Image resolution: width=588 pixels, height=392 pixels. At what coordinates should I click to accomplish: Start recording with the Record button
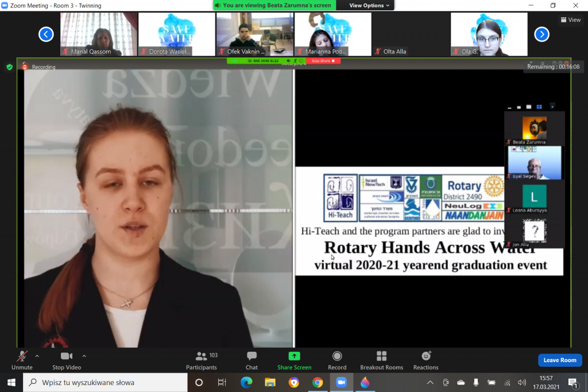click(337, 360)
